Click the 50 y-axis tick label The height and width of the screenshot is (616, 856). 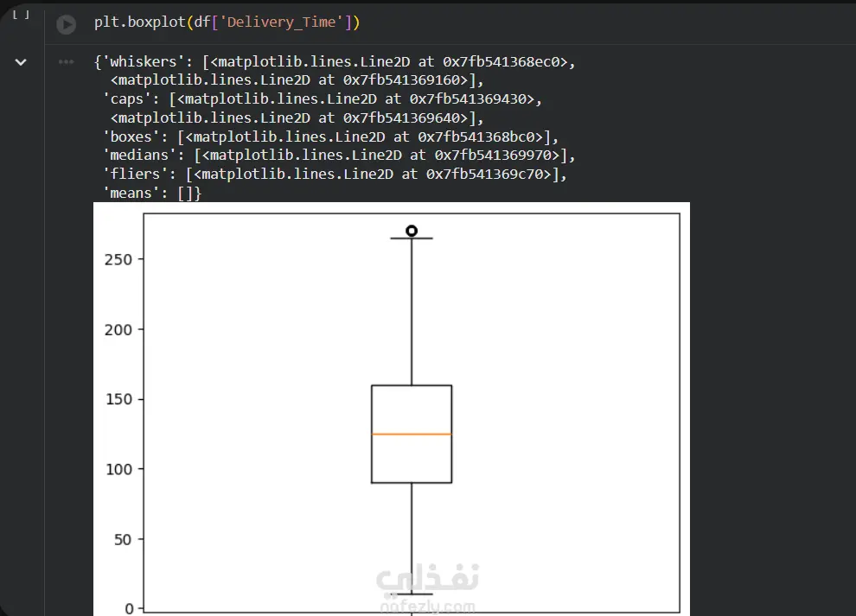click(123, 540)
